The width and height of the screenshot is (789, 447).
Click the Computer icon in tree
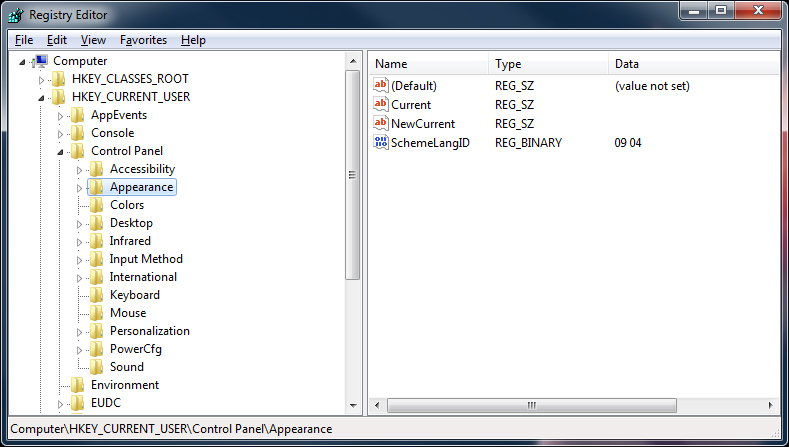(41, 61)
